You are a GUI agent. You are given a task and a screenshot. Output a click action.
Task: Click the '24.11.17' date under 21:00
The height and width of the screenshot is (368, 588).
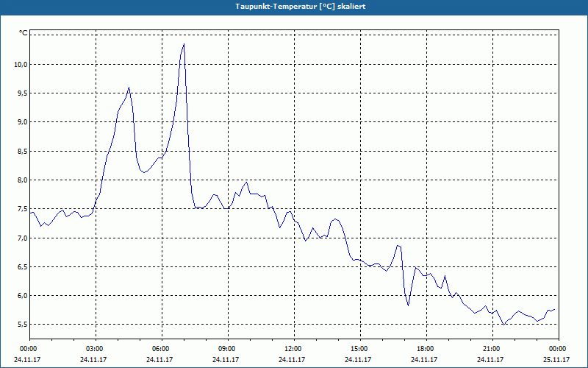(490, 360)
